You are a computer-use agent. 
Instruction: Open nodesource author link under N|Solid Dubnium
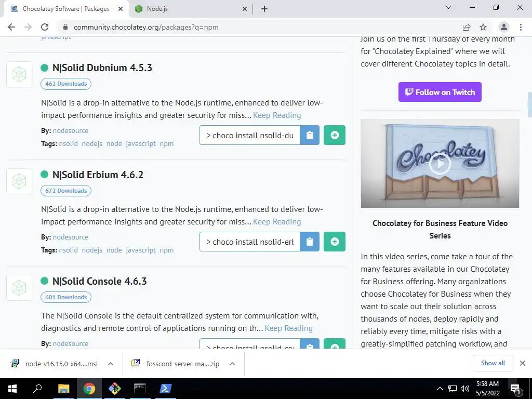click(71, 130)
